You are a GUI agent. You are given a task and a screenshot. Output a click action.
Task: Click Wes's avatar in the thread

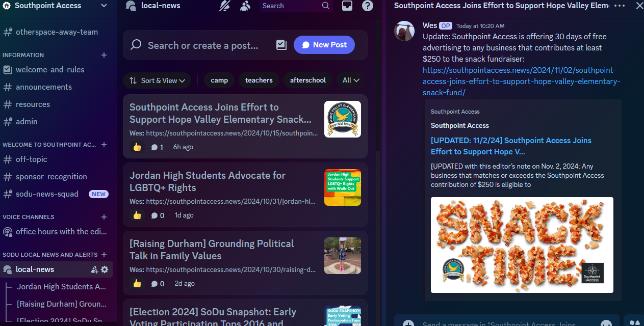click(404, 31)
